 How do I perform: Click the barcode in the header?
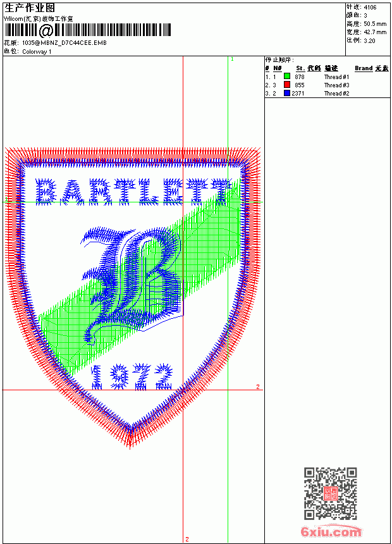87,30
